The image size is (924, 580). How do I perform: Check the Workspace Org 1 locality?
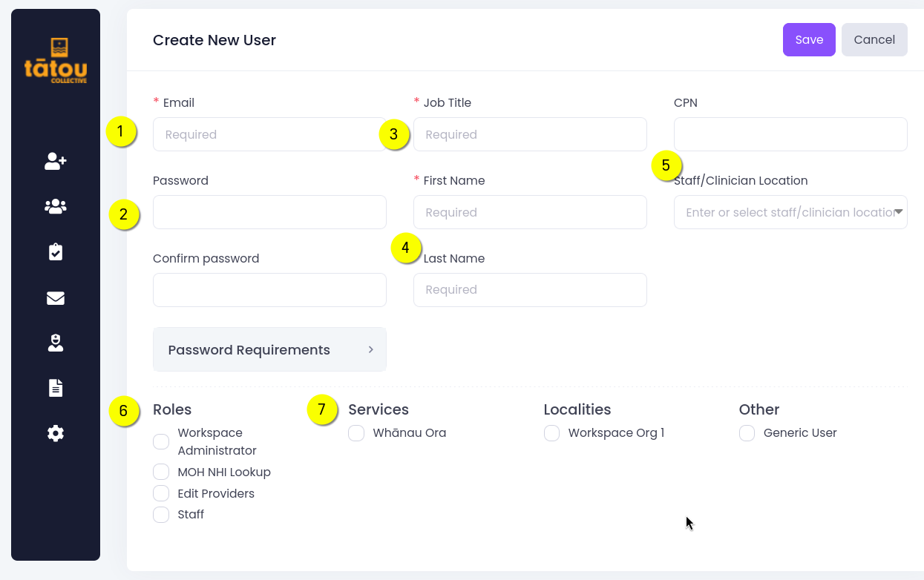click(x=551, y=432)
